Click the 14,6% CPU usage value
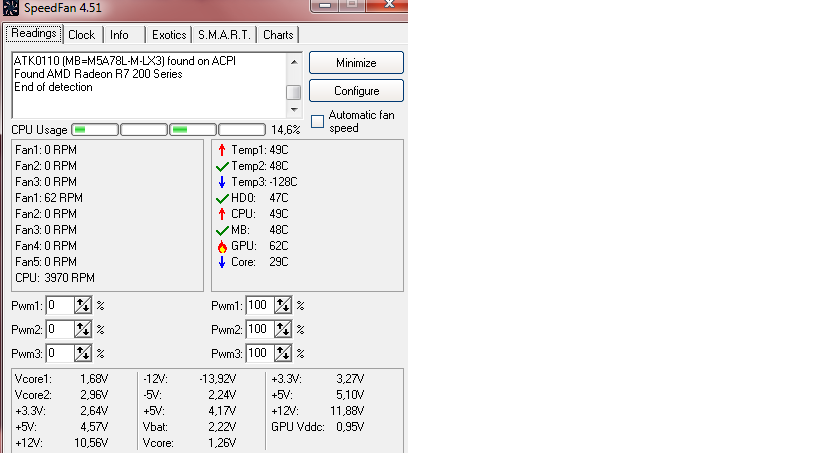816x460 pixels. click(x=286, y=130)
